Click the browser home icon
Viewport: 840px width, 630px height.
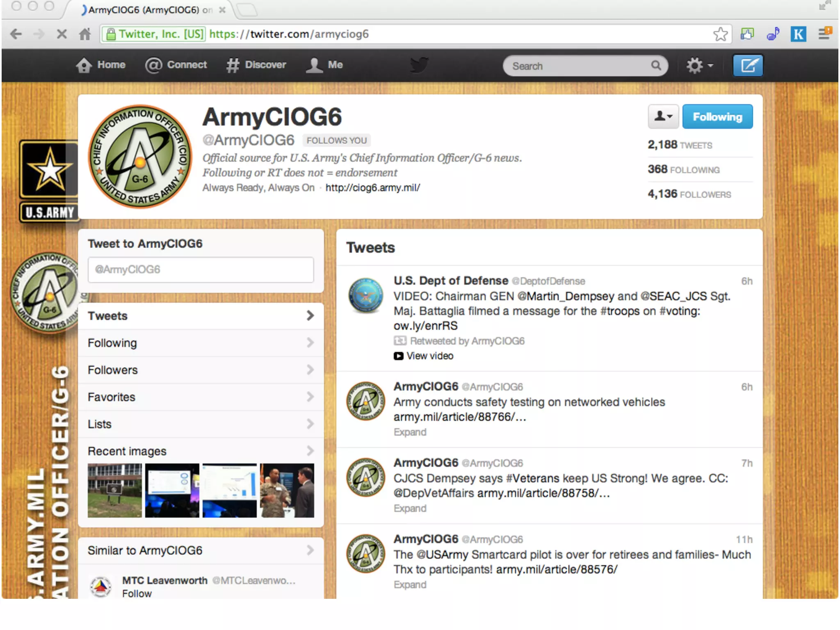click(x=85, y=34)
